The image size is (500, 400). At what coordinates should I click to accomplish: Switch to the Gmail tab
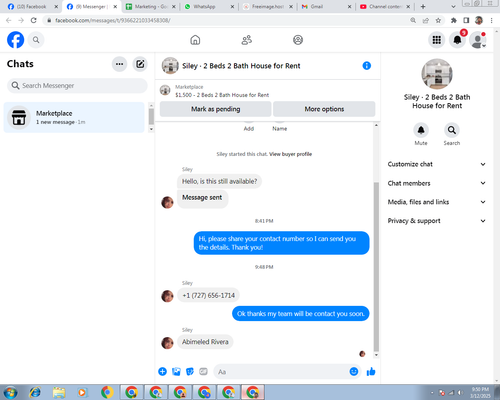pos(326,6)
